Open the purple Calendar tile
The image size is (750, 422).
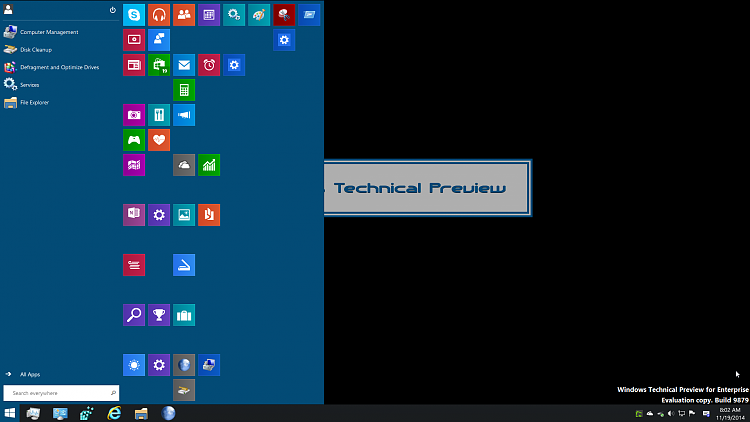[x=209, y=15]
